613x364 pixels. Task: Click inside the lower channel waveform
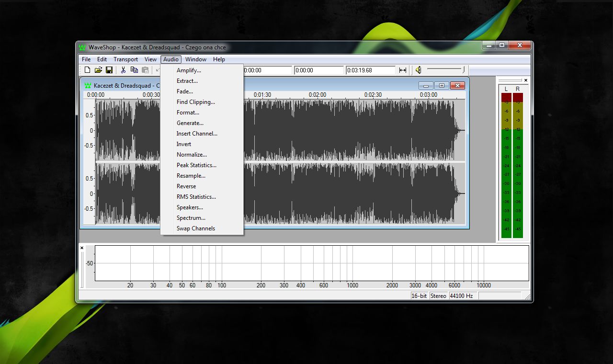pyautogui.click(x=280, y=193)
